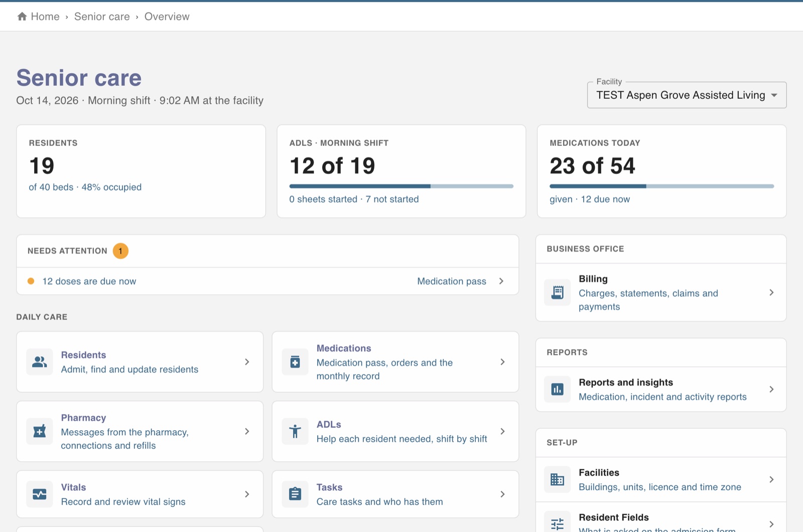Select Overview in the breadcrumb trail

pyautogui.click(x=167, y=17)
